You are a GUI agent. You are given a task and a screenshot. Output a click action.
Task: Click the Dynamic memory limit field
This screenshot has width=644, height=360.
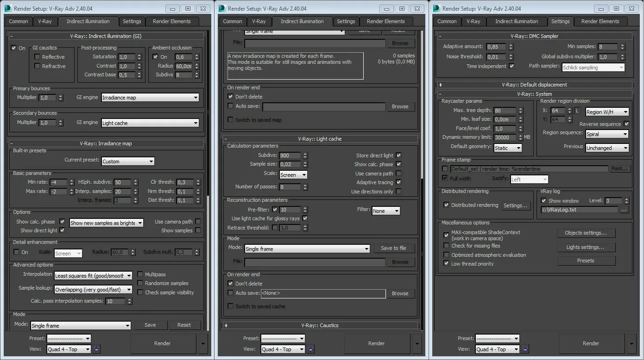(x=505, y=137)
